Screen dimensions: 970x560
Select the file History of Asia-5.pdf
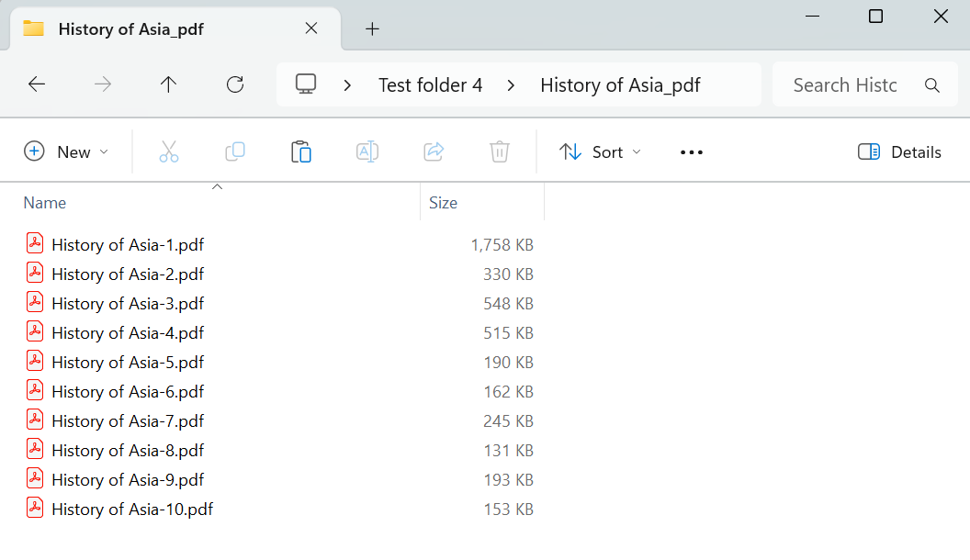[x=128, y=363]
